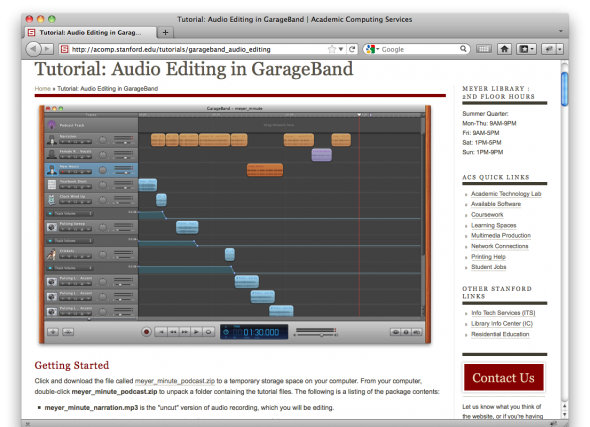Open the bookmarks star toolbar dropdown
Image resolution: width=590 pixels, height=427 pixels.
527,49
